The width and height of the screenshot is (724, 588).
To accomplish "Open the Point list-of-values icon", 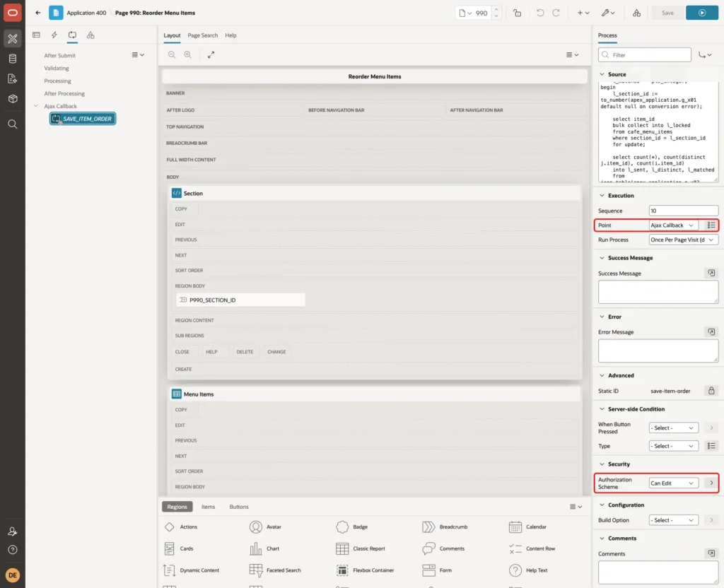I will [711, 225].
